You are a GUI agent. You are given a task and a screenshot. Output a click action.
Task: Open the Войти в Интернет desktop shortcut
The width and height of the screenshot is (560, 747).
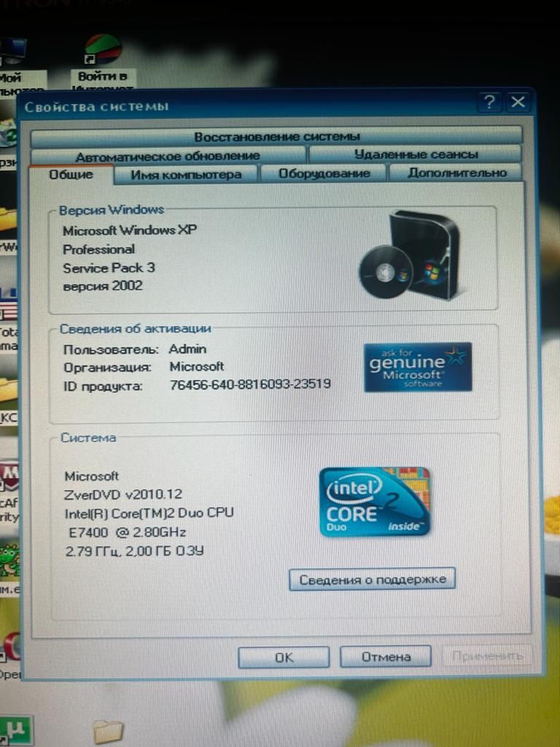[x=102, y=61]
